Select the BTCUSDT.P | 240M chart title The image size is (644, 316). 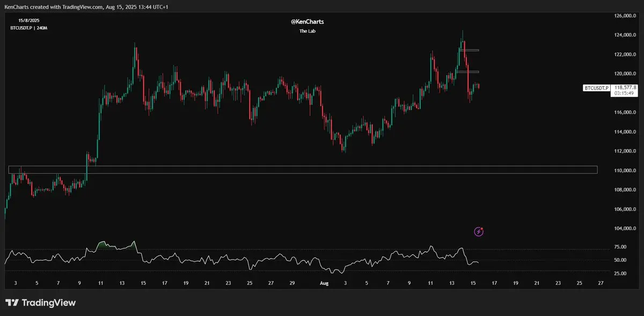click(x=29, y=27)
